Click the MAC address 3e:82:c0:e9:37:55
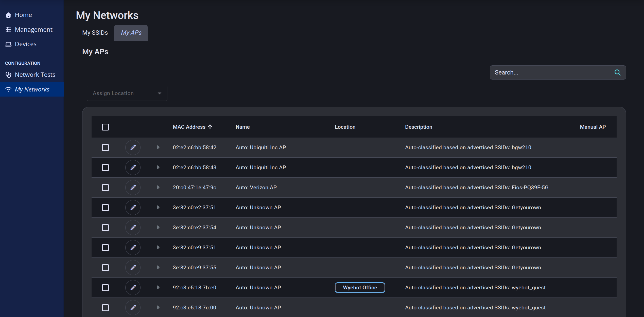 (x=194, y=268)
